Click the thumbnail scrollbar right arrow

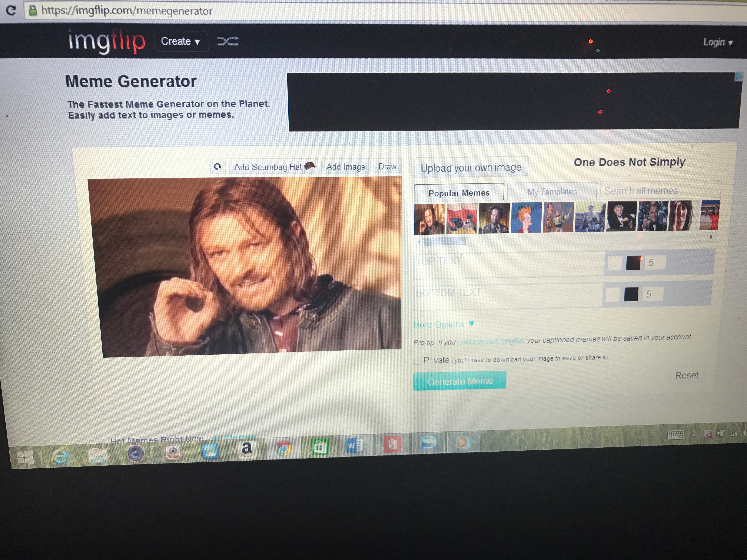(x=711, y=237)
